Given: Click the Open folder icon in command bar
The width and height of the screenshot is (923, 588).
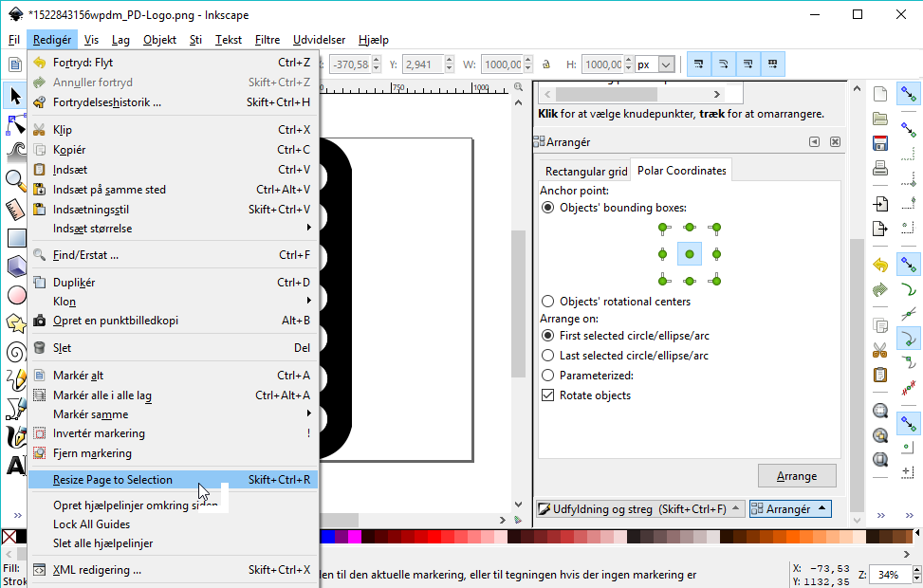Looking at the screenshot, I should pyautogui.click(x=880, y=119).
